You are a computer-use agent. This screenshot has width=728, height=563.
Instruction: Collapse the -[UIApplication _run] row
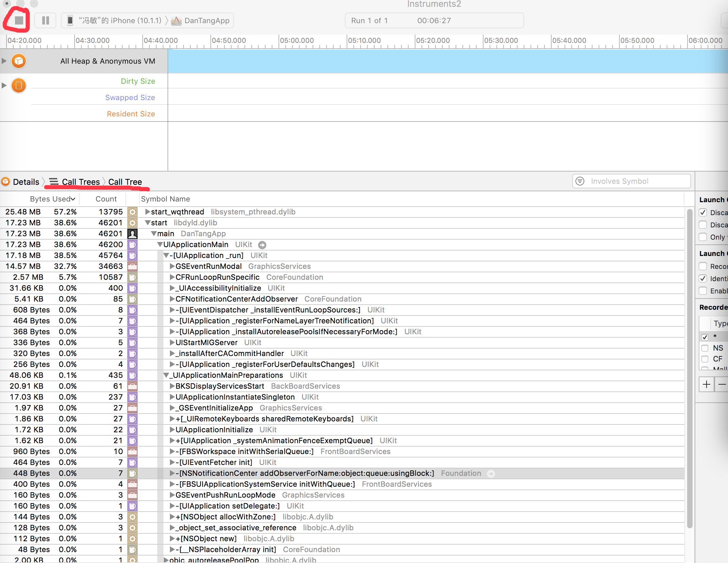click(166, 255)
